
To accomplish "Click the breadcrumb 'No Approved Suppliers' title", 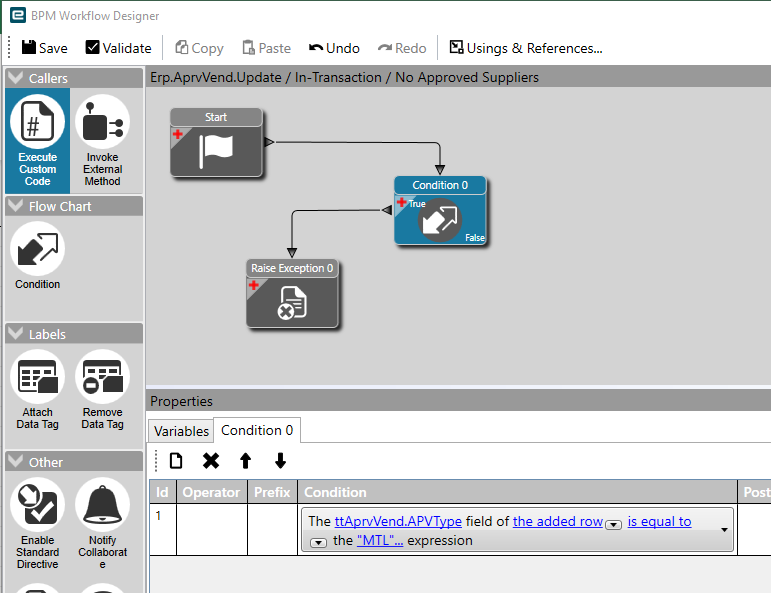I will (467, 77).
